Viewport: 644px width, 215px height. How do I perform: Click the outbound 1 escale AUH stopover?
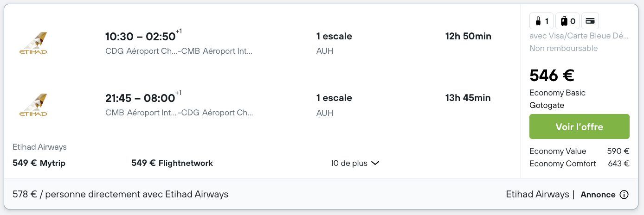334,43
